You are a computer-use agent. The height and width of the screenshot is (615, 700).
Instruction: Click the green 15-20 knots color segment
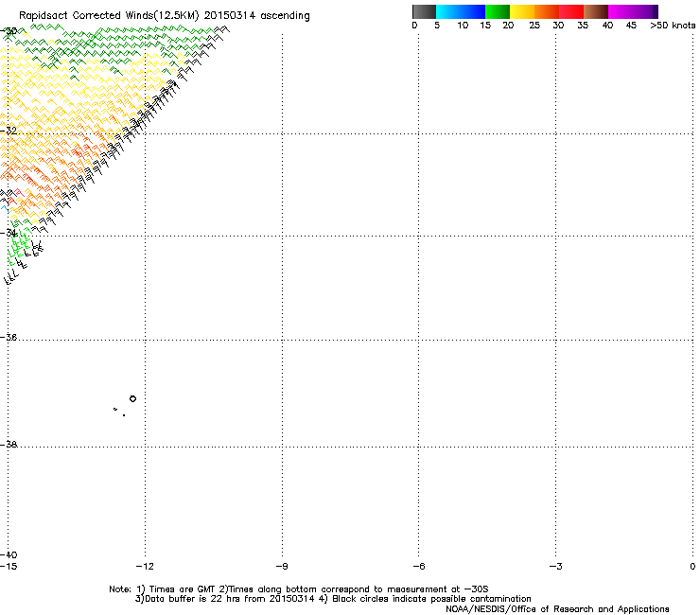498,11
